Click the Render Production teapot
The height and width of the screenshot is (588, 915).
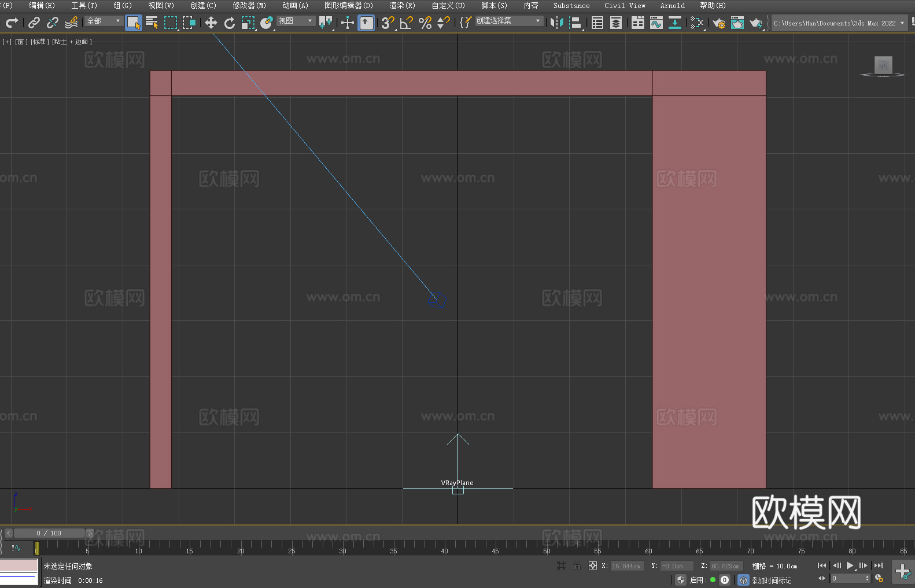pyautogui.click(x=756, y=23)
